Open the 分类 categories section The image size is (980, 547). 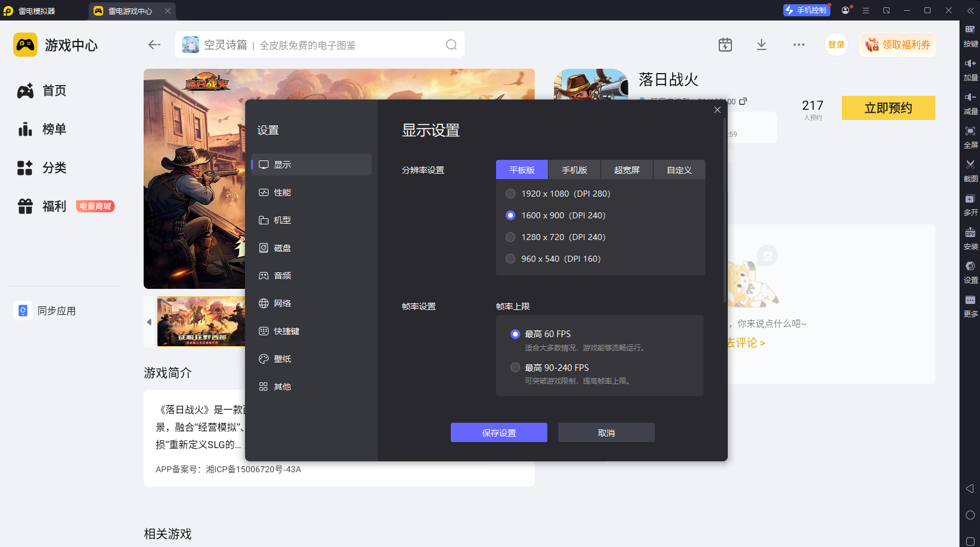[x=42, y=168]
